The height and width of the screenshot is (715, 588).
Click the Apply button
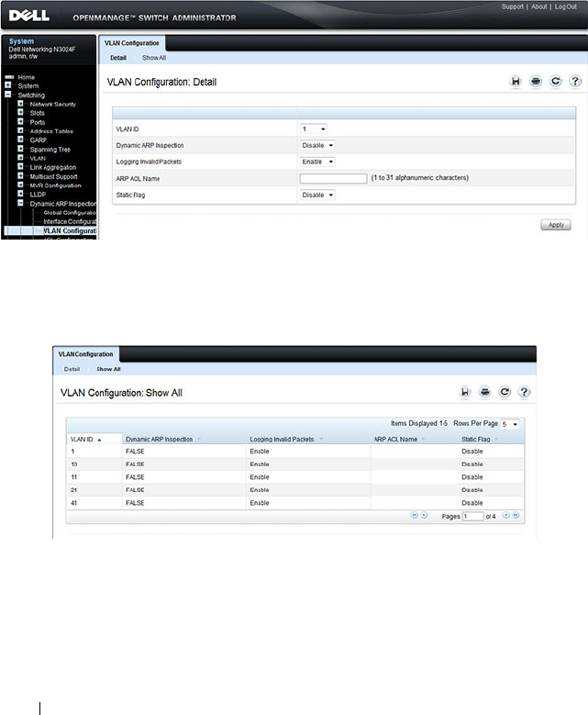(x=556, y=225)
